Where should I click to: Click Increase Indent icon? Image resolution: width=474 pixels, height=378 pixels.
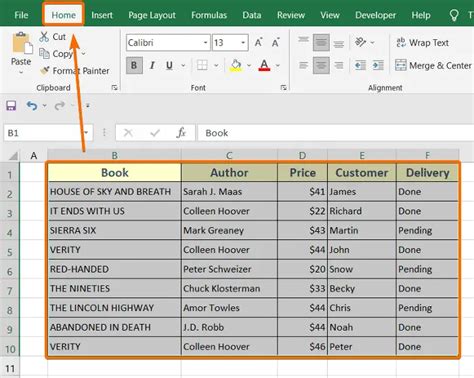[x=378, y=65]
